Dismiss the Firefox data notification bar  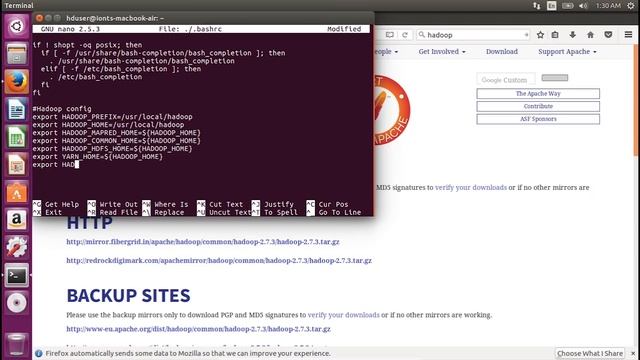633,353
